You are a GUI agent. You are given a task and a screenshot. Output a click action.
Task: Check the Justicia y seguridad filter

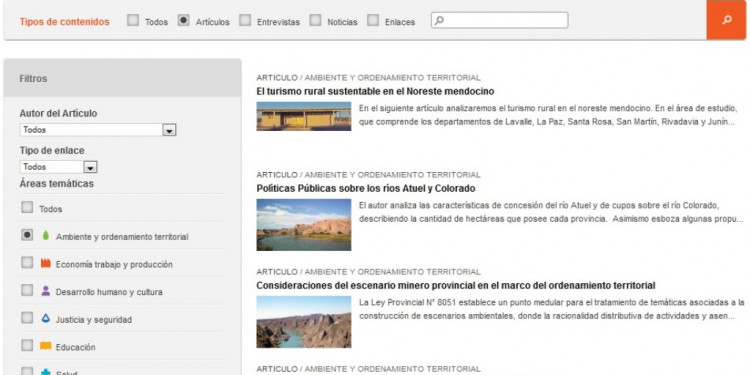coord(27,318)
